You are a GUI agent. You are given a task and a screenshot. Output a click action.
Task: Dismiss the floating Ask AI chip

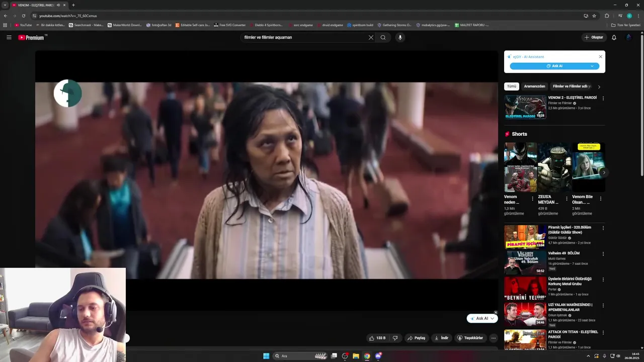click(x=496, y=312)
